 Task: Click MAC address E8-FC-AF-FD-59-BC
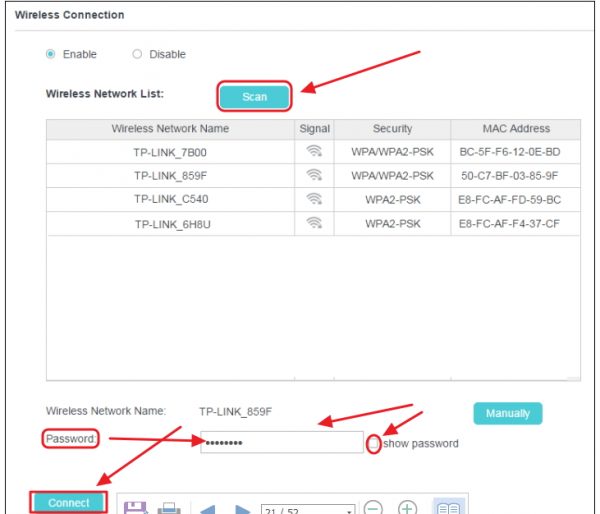pos(510,199)
